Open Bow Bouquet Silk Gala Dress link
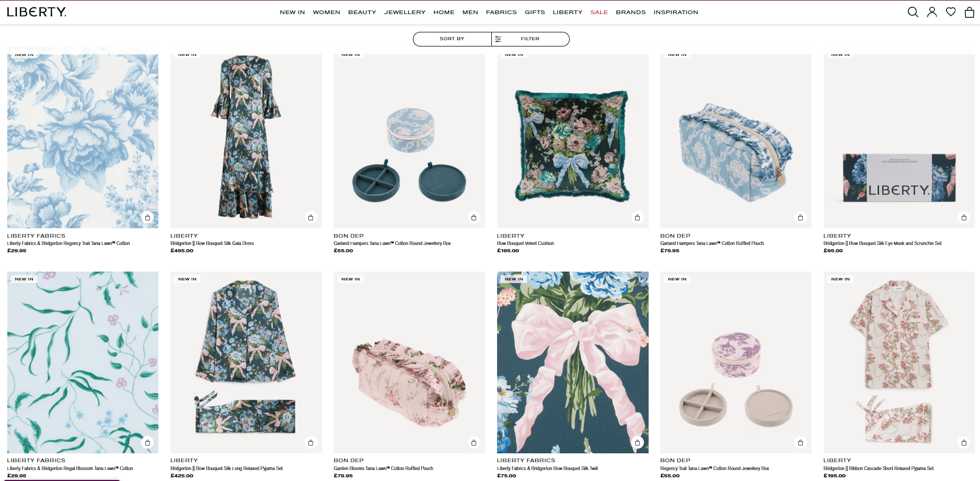The width and height of the screenshot is (980, 481). [x=212, y=243]
